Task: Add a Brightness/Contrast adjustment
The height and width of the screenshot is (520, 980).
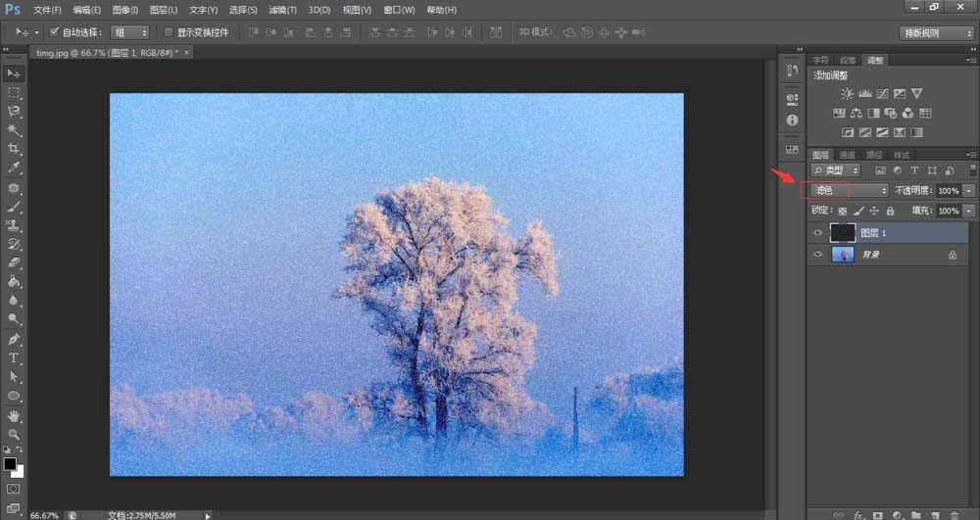Action: tap(847, 94)
